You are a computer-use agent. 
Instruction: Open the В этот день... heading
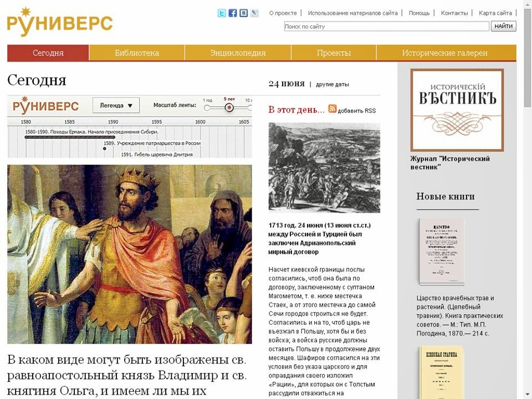tap(296, 110)
